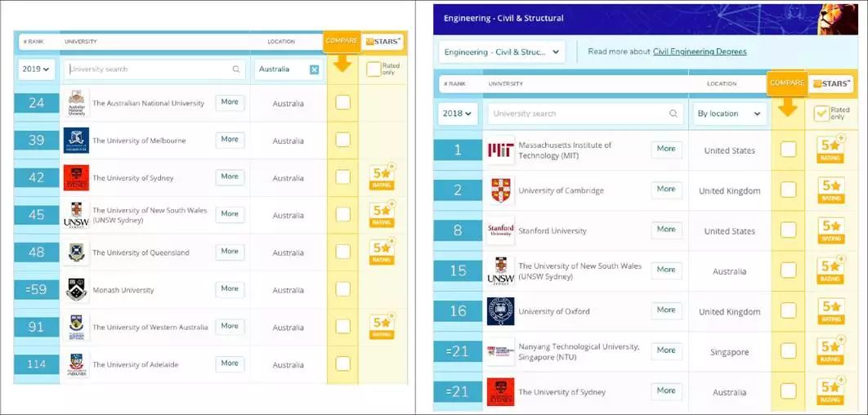Click the search magnifier in left table
This screenshot has height=415, width=868.
click(x=236, y=69)
